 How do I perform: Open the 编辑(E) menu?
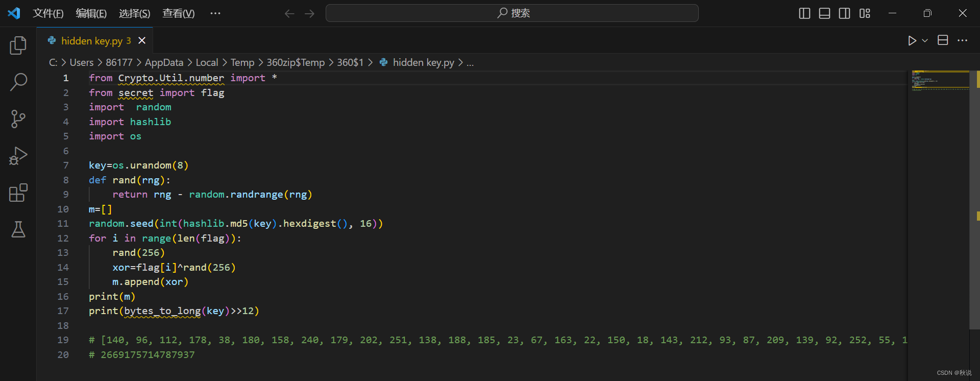click(x=91, y=13)
